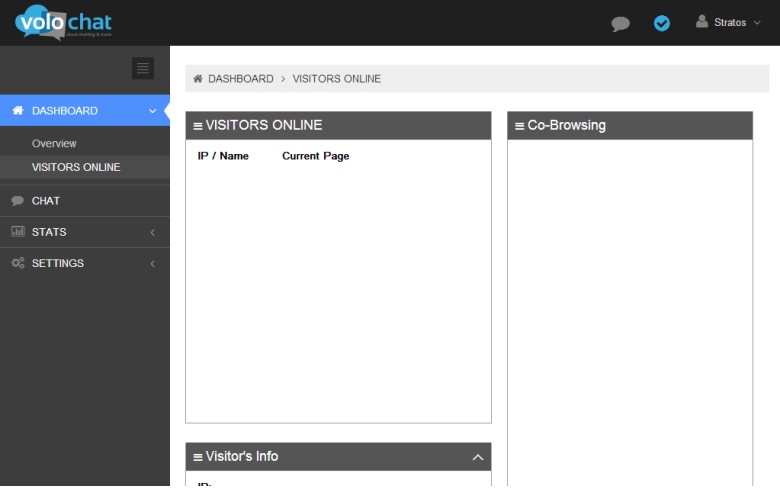Click the Settings gears icon in sidebar
Viewport: 780px width, 495px height.
[x=17, y=263]
